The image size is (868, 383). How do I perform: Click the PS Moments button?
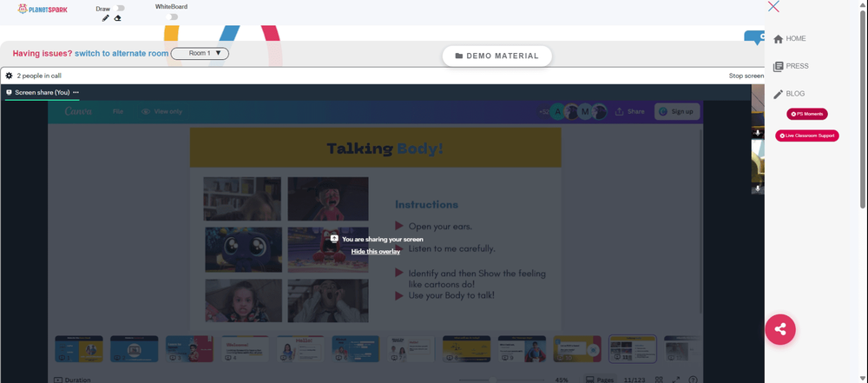point(807,114)
